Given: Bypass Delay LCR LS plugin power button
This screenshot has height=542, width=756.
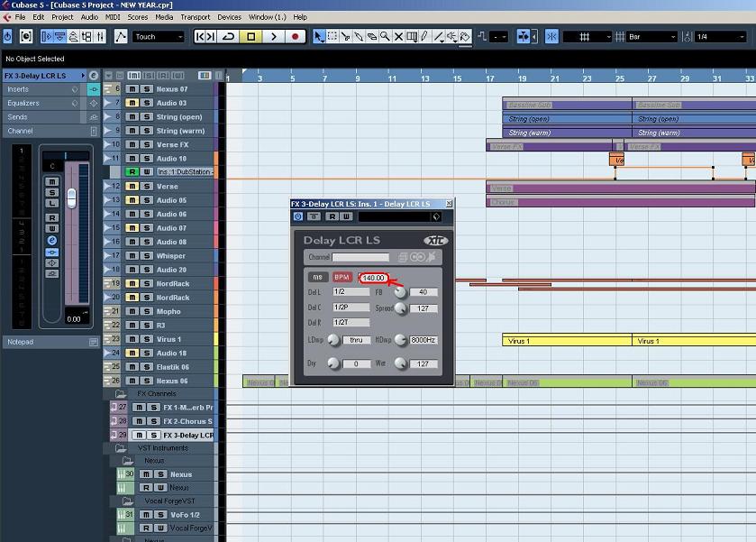Looking at the screenshot, I should pyautogui.click(x=298, y=216).
